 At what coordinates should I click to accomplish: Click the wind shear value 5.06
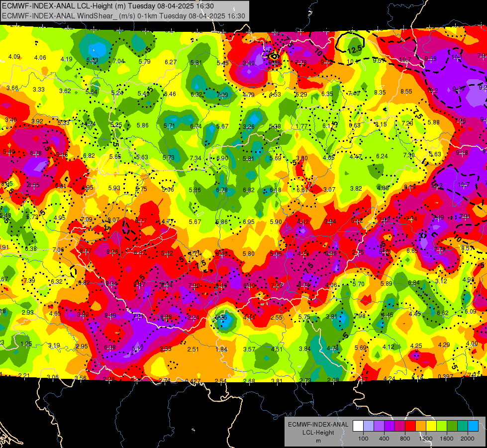point(168,189)
